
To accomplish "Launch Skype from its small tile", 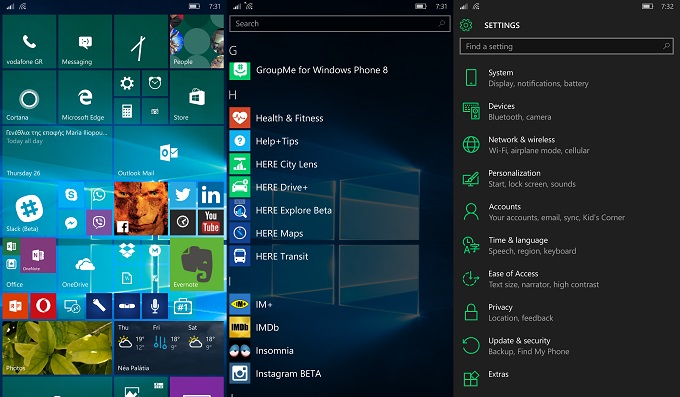I will pos(71,195).
